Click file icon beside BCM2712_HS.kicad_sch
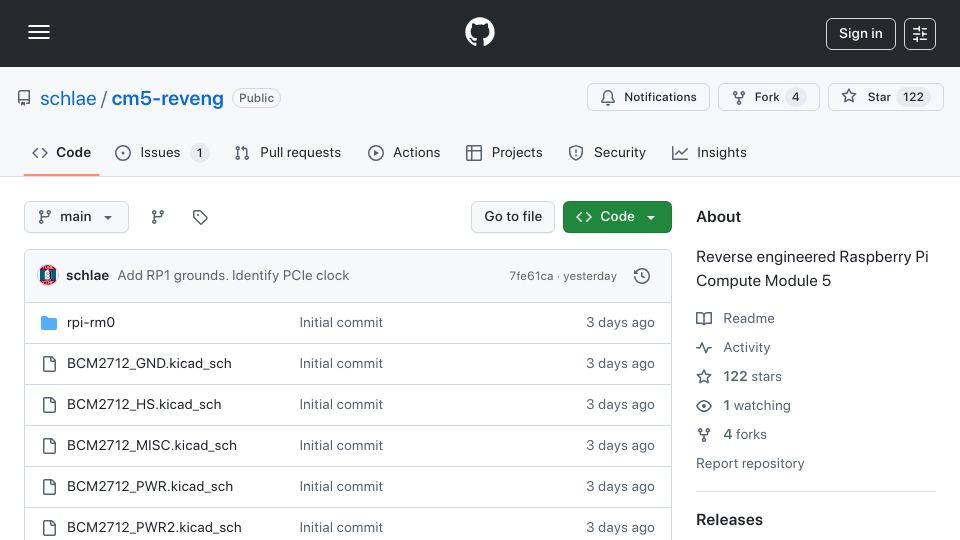The height and width of the screenshot is (540, 960). click(50, 405)
